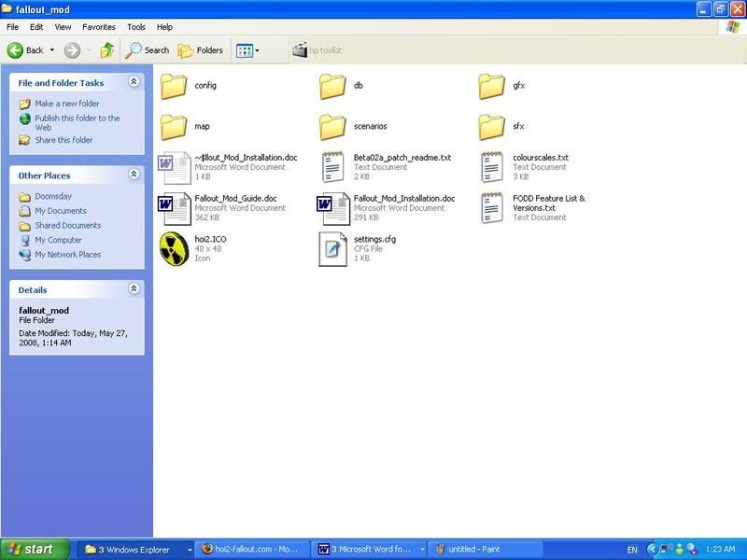Open the hoi2.ICO radiation icon file
This screenshot has width=747, height=560.
coord(175,248)
